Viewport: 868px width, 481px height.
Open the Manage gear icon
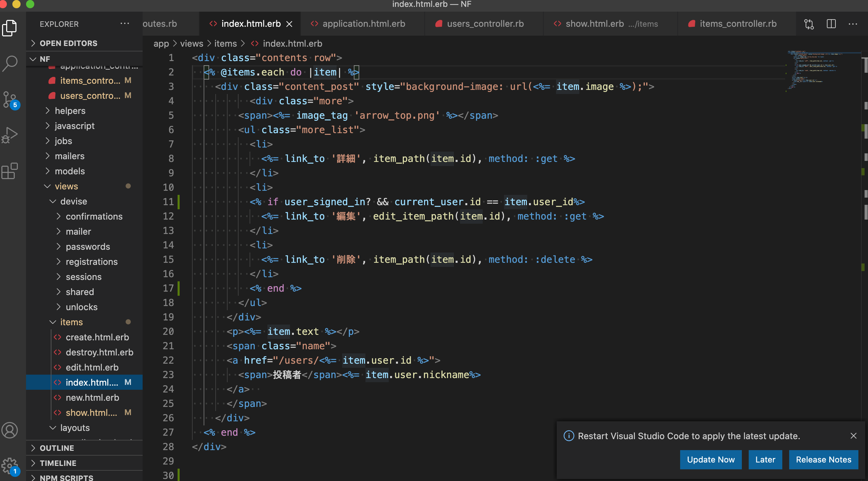pyautogui.click(x=10, y=466)
